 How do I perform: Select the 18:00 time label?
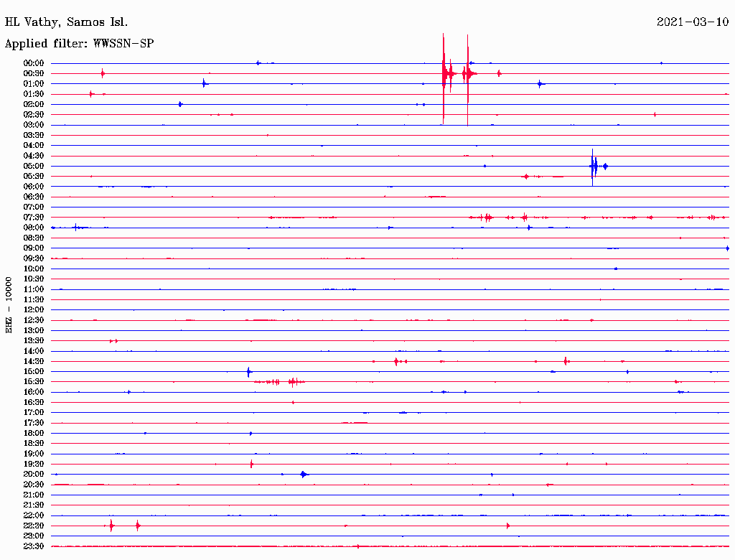tap(34, 434)
